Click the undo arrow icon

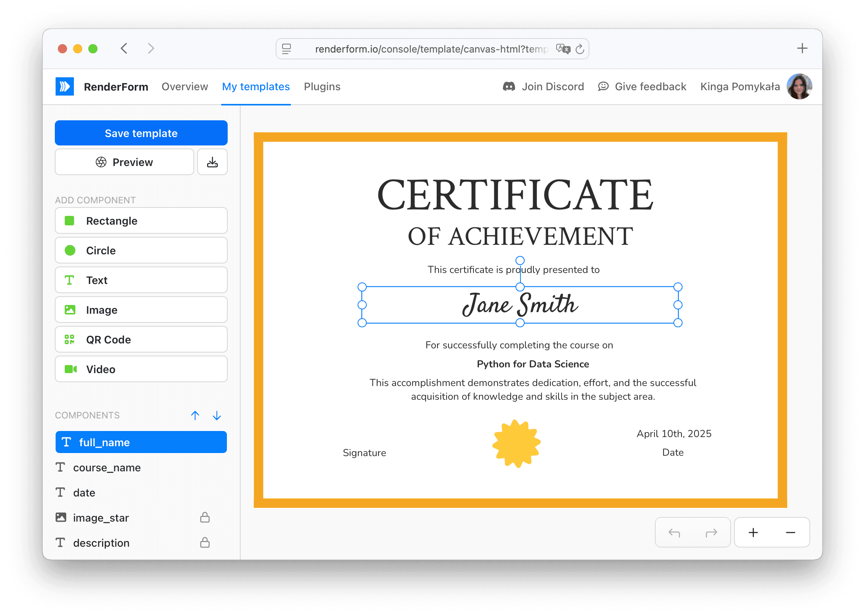[674, 533]
